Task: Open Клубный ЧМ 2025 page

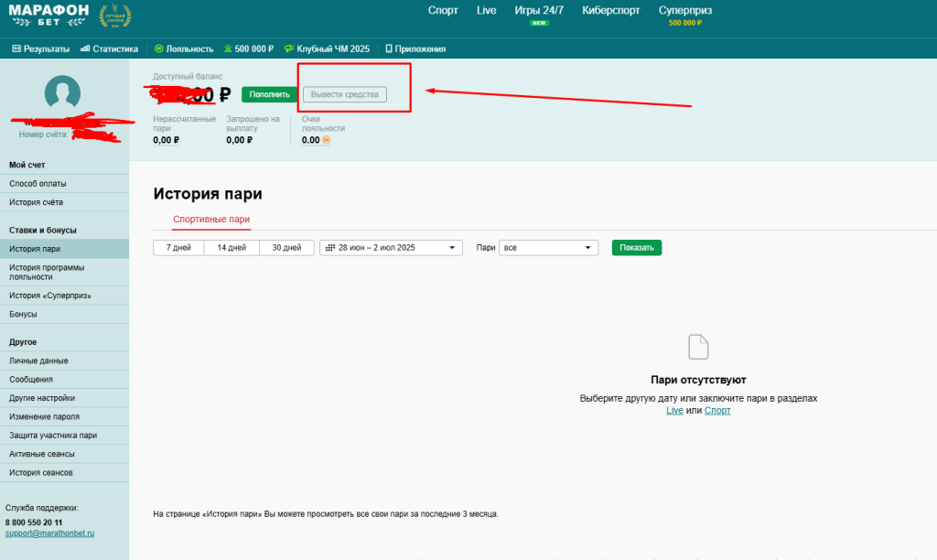Action: pyautogui.click(x=327, y=49)
